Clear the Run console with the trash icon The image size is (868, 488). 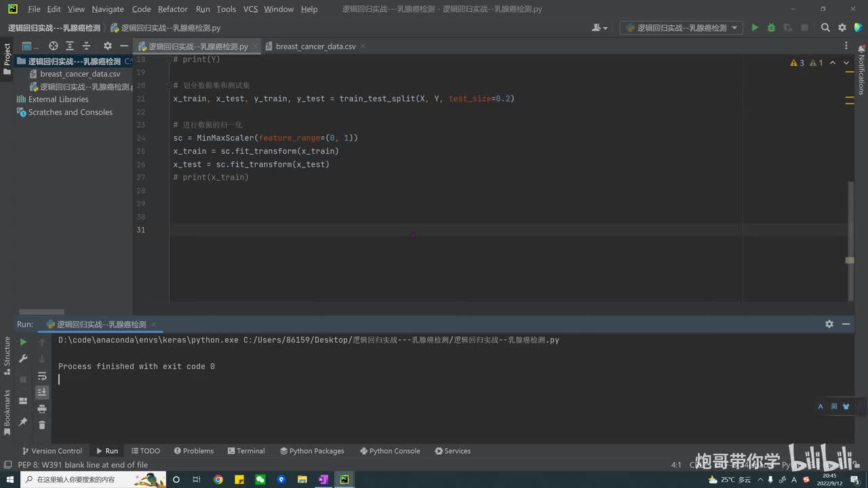point(42,425)
